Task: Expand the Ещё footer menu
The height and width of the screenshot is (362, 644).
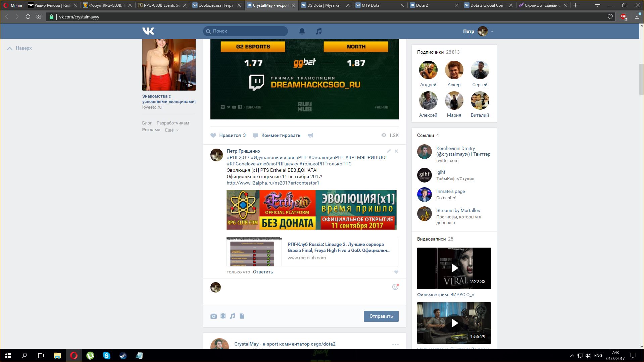Action: [x=171, y=130]
